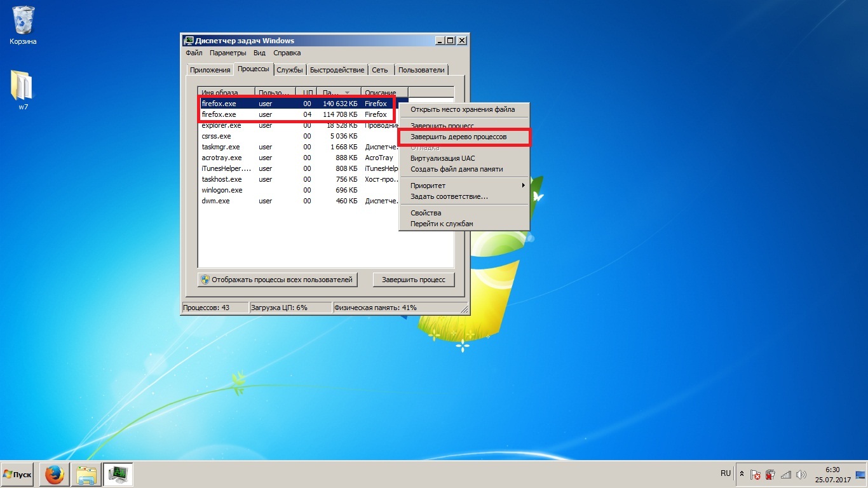Launch Firefox from the taskbar

(55, 474)
